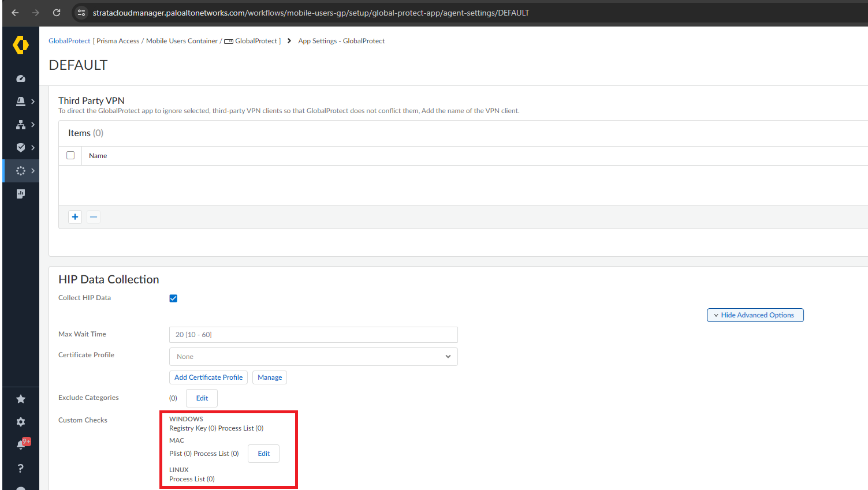Open the dashboard gauge icon in sidebar
This screenshot has height=490, width=868.
pos(21,78)
